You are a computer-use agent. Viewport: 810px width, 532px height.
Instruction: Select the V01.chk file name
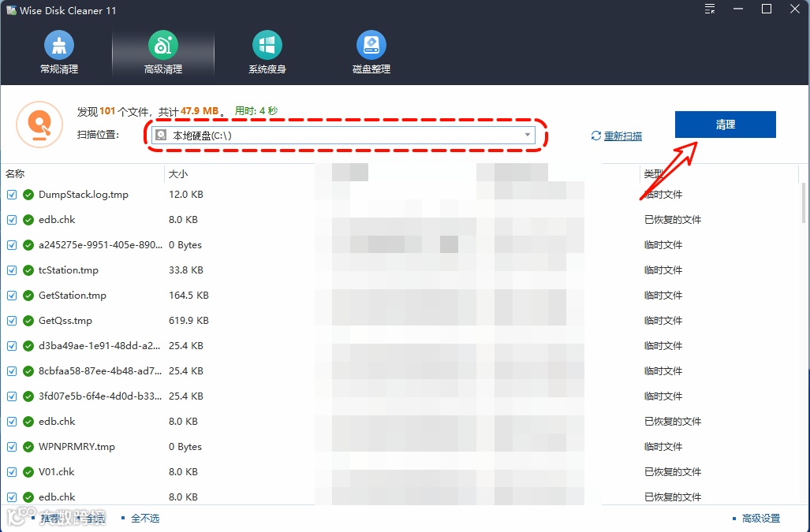point(56,471)
